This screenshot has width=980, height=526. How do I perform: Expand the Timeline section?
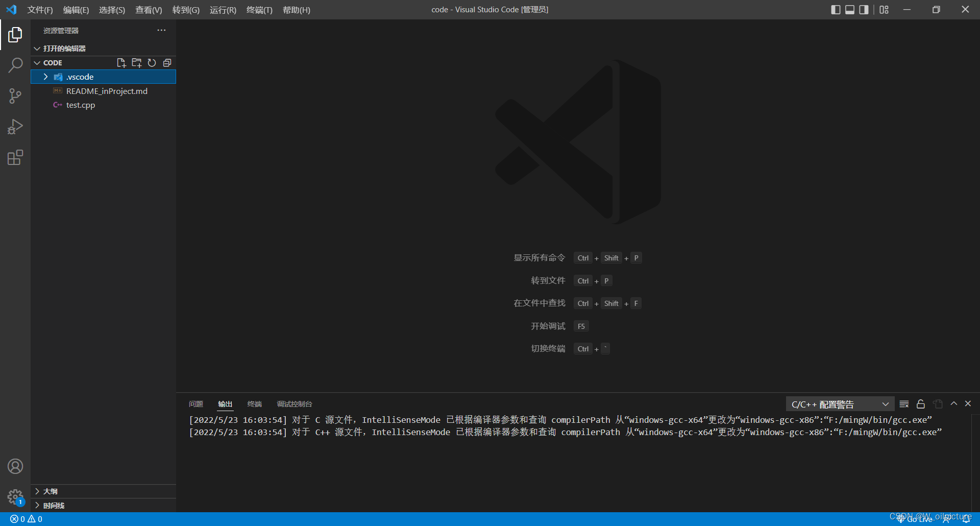pos(103,506)
